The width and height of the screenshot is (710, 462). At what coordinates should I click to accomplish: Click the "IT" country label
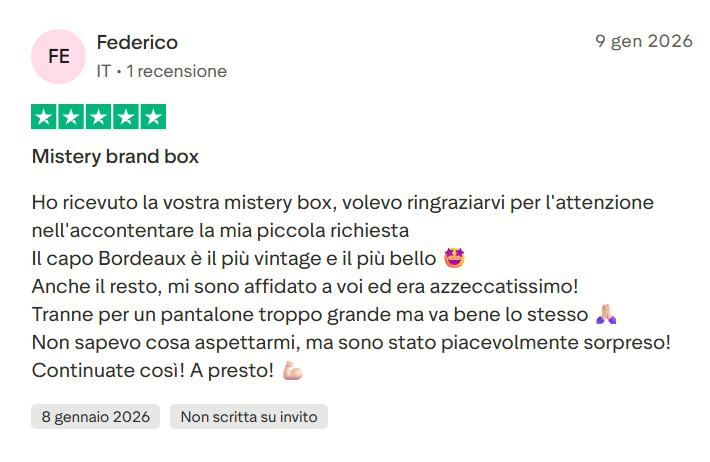(x=104, y=71)
